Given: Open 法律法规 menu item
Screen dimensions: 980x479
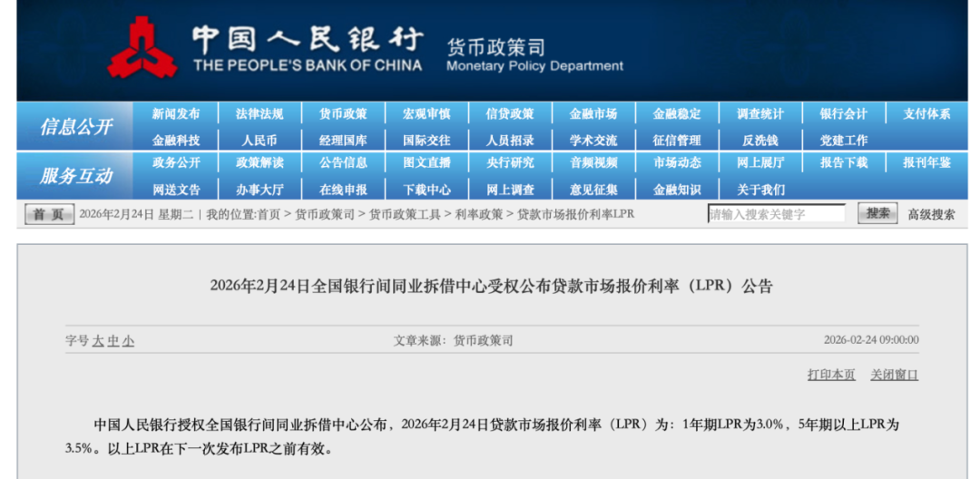Looking at the screenshot, I should pyautogui.click(x=260, y=113).
